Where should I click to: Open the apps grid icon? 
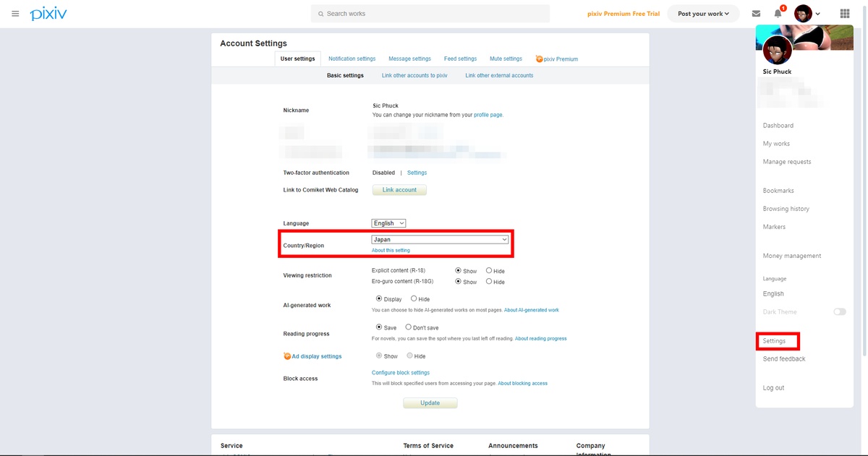[x=844, y=14]
